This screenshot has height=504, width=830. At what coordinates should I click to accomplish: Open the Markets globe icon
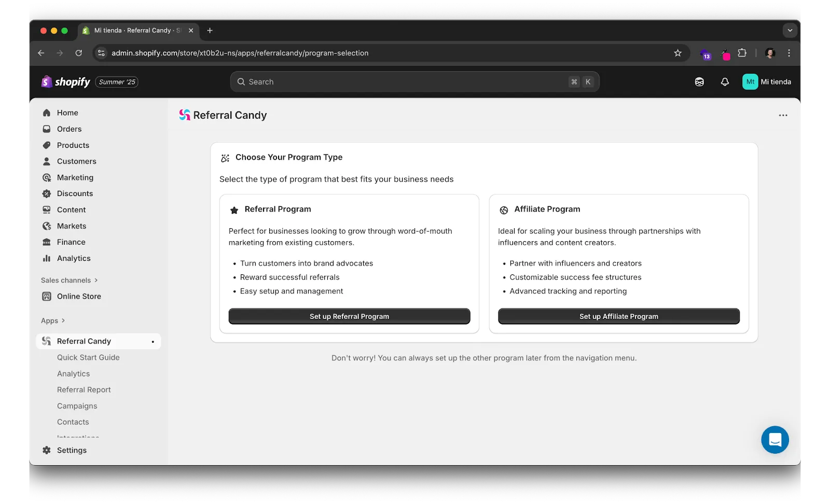coord(47,226)
